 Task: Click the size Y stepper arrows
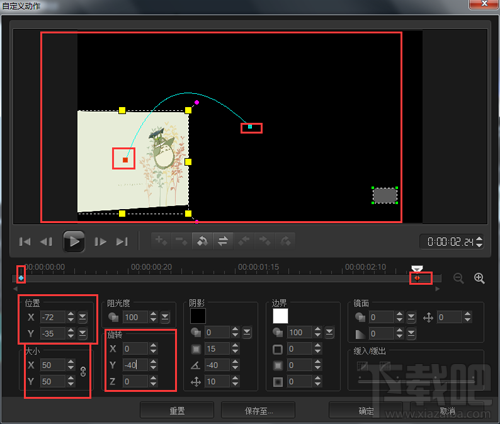pos(71,381)
